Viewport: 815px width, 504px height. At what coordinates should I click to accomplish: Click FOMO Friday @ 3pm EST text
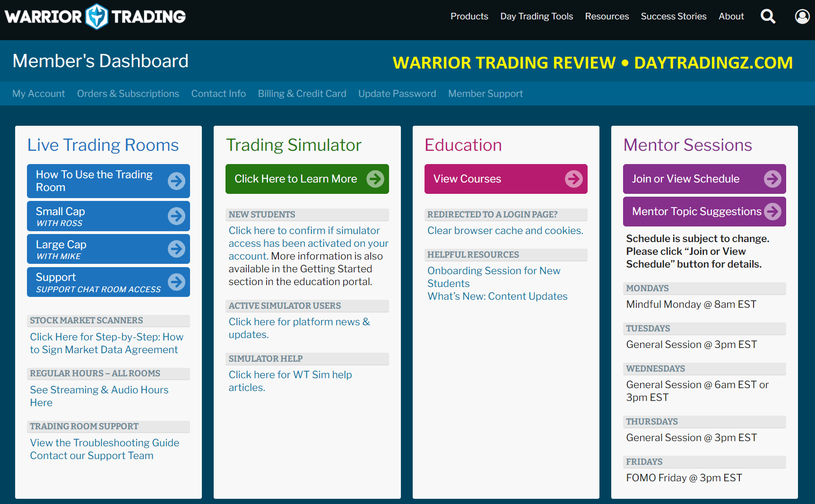click(684, 478)
